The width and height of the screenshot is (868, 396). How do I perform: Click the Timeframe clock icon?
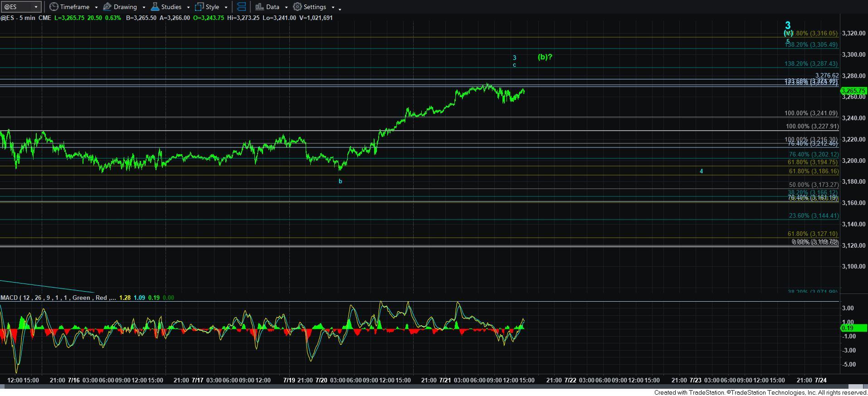(54, 7)
